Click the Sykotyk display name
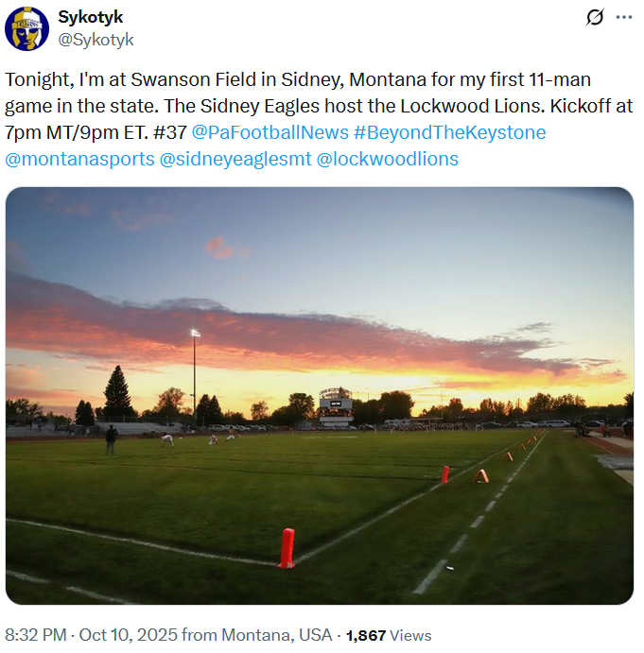The image size is (644, 653). point(90,17)
